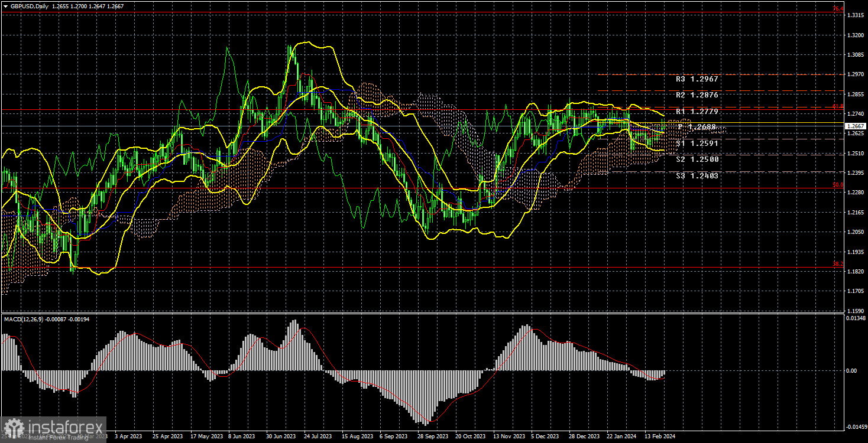This screenshot has width=868, height=443.
Task: Click the 13 Nov 2023 date label
Action: [509, 437]
